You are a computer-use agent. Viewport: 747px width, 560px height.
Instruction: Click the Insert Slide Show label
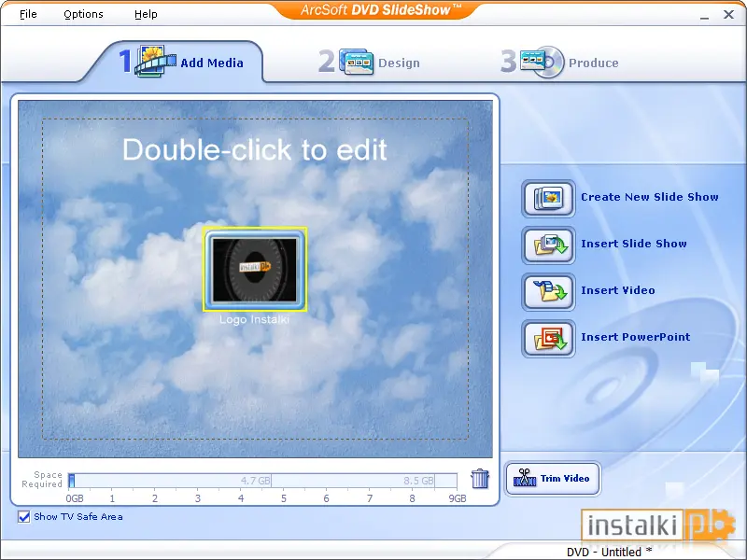634,244
